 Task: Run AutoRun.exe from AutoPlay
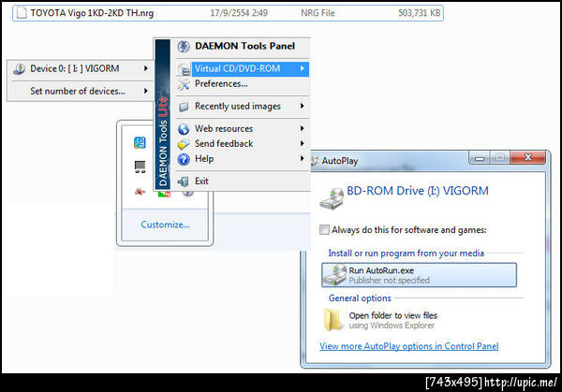click(x=420, y=275)
